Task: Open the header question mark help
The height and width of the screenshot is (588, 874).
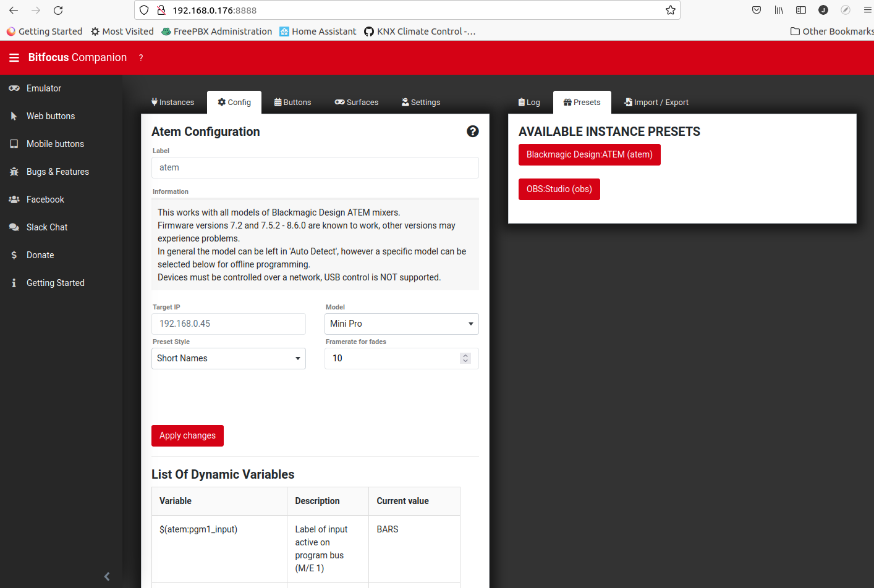Action: (x=141, y=57)
